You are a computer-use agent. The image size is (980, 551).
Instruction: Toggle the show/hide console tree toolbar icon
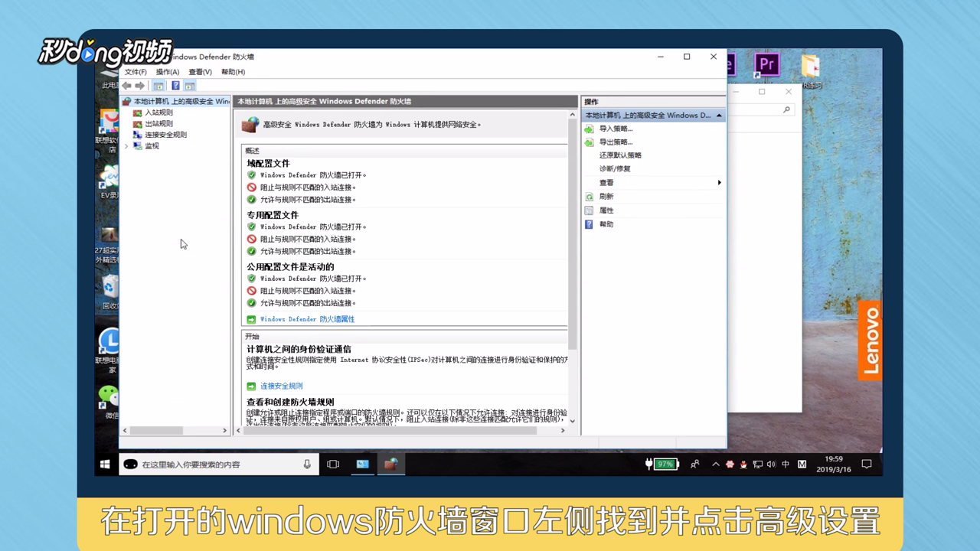pos(158,86)
